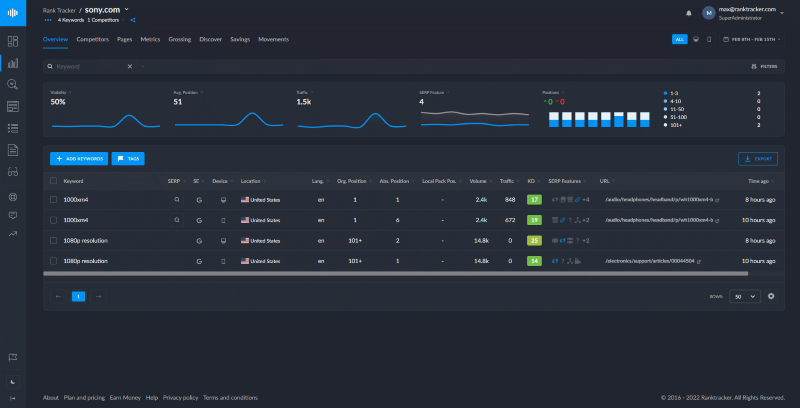Open the Plan and pricing footer link
This screenshot has width=800, height=408.
click(x=84, y=398)
